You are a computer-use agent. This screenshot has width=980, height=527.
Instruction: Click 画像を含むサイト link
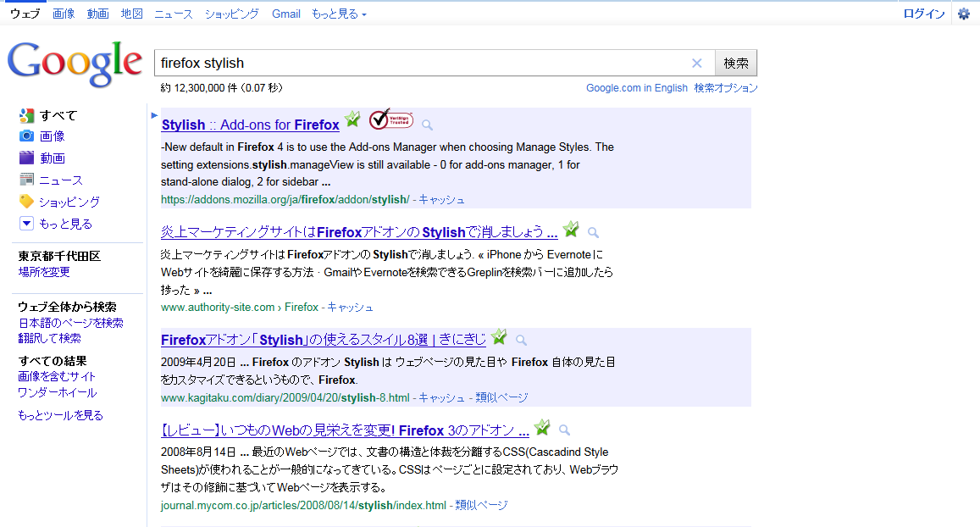point(57,376)
